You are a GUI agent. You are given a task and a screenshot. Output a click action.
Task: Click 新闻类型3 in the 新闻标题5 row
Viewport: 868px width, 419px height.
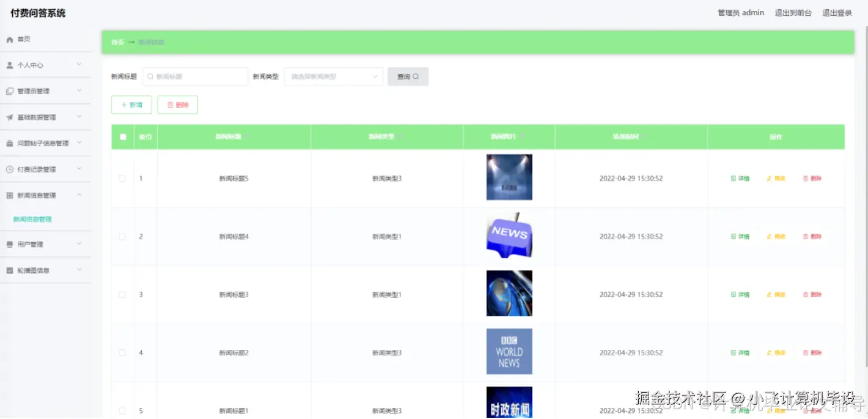click(387, 179)
